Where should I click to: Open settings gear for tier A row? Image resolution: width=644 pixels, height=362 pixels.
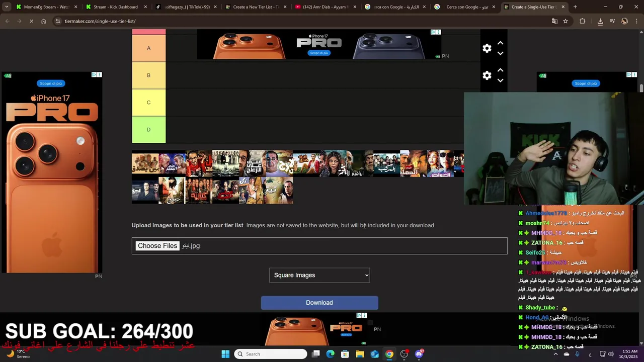487,48
